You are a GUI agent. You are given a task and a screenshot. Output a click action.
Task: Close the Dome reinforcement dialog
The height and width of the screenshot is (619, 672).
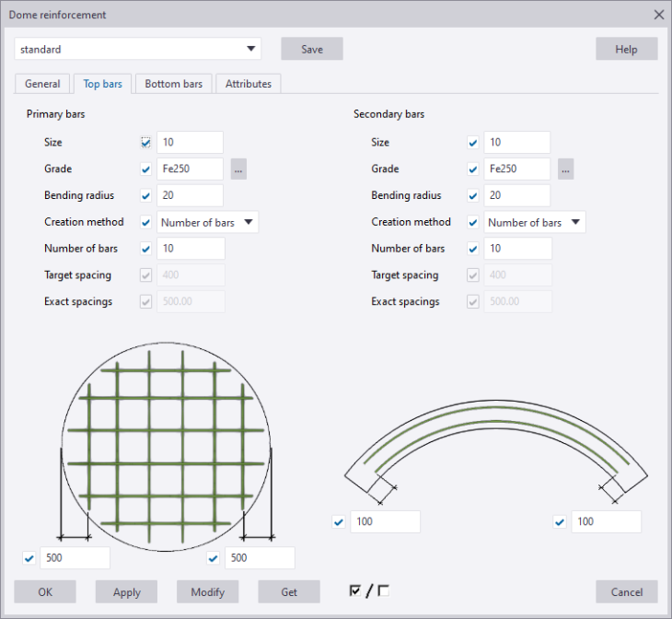[658, 15]
